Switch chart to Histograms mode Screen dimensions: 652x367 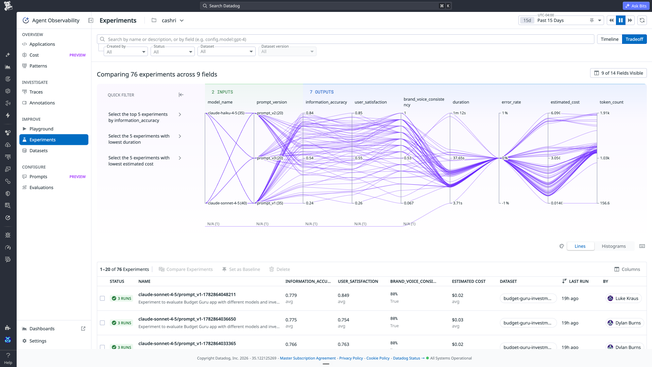point(613,246)
